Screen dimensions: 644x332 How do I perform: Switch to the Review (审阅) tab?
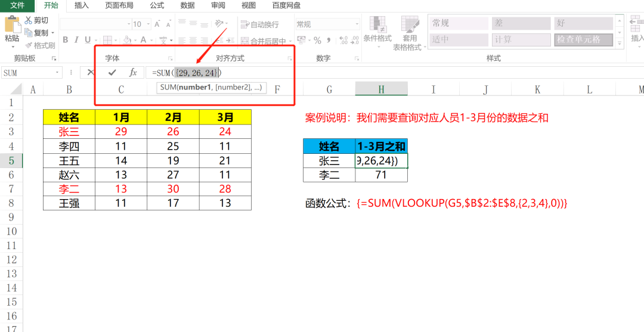218,5
